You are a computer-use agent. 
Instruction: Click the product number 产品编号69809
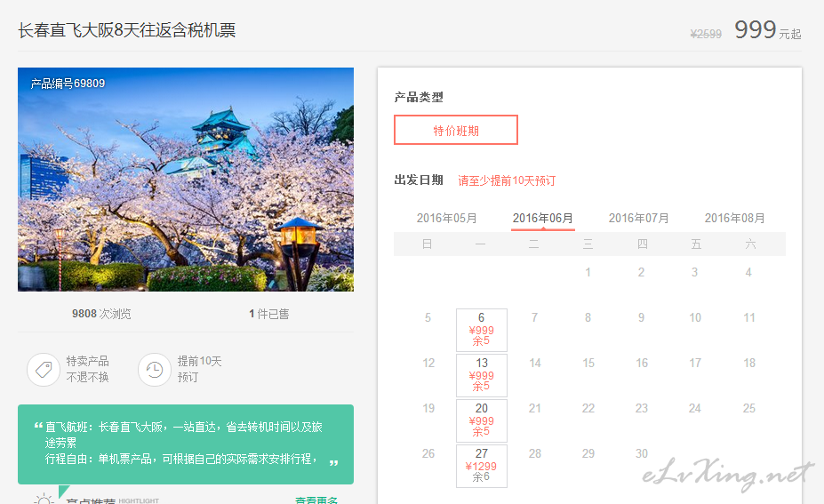[68, 84]
